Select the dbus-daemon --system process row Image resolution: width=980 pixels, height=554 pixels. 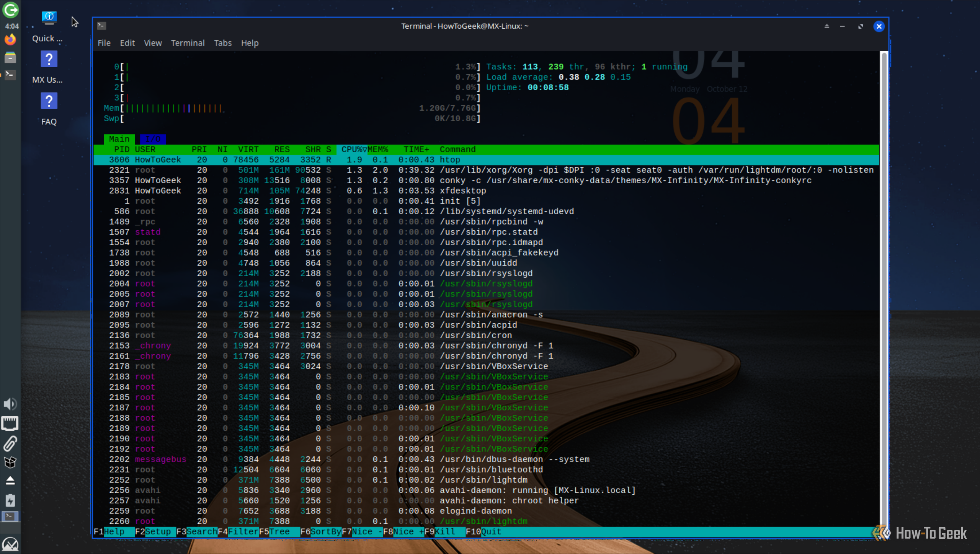tap(486, 459)
